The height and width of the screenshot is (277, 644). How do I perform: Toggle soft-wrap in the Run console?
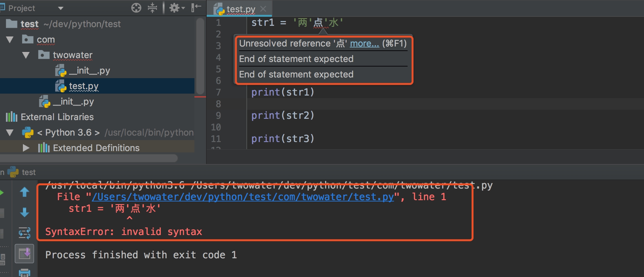[x=25, y=233]
